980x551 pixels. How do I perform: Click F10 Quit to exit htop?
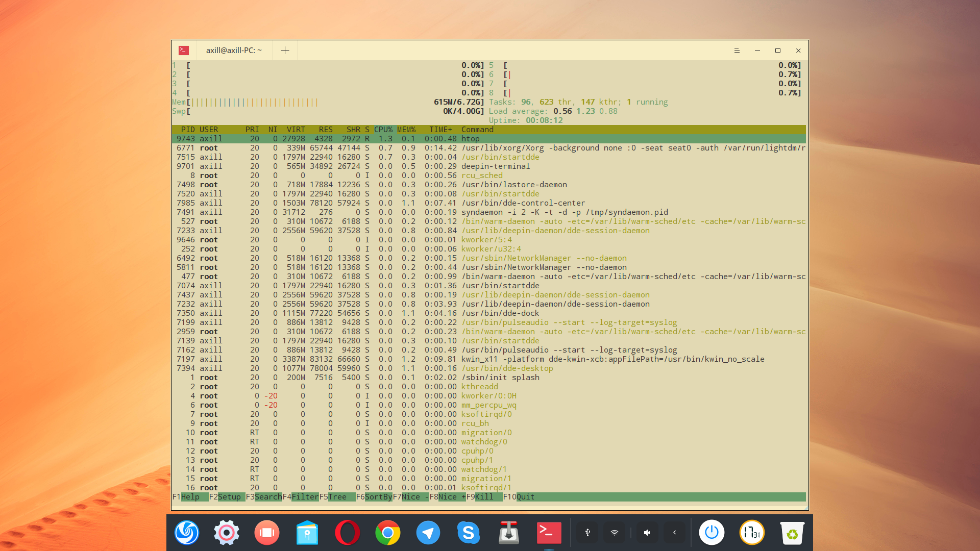tap(525, 496)
